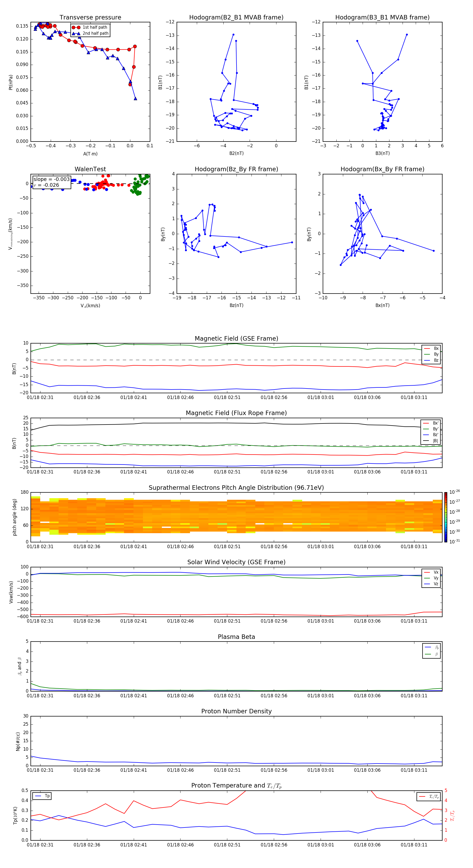This screenshot has width=473, height=868.
Task: Click the |B| legend entry in Flux Rope plot
Action: coord(431,441)
